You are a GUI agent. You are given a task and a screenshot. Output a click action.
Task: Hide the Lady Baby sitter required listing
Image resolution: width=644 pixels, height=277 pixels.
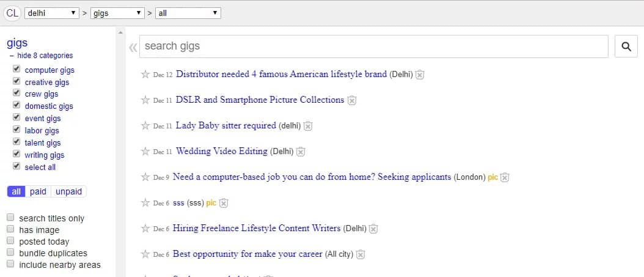pyautogui.click(x=307, y=126)
